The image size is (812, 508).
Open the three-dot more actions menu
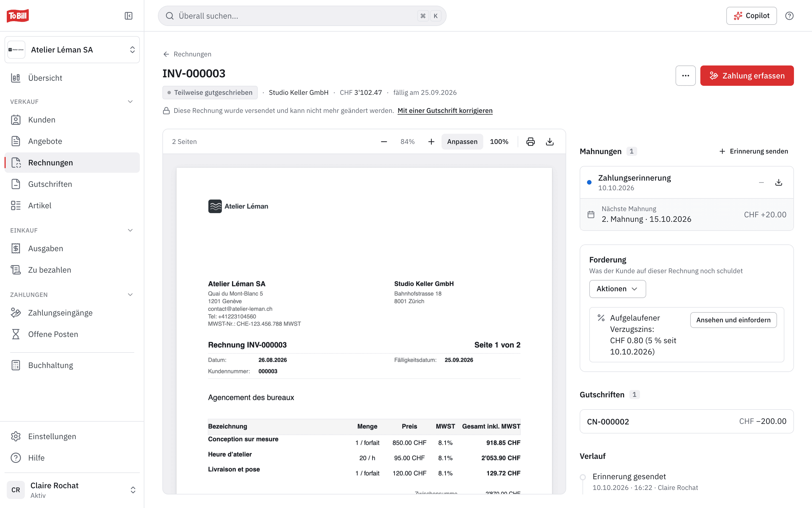(x=685, y=76)
